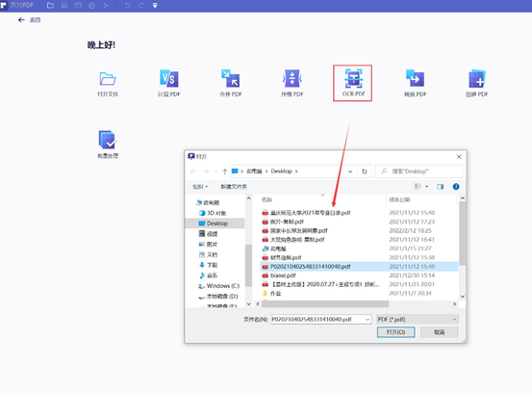Click the open-folder icon in title bar

pyautogui.click(x=50, y=6)
